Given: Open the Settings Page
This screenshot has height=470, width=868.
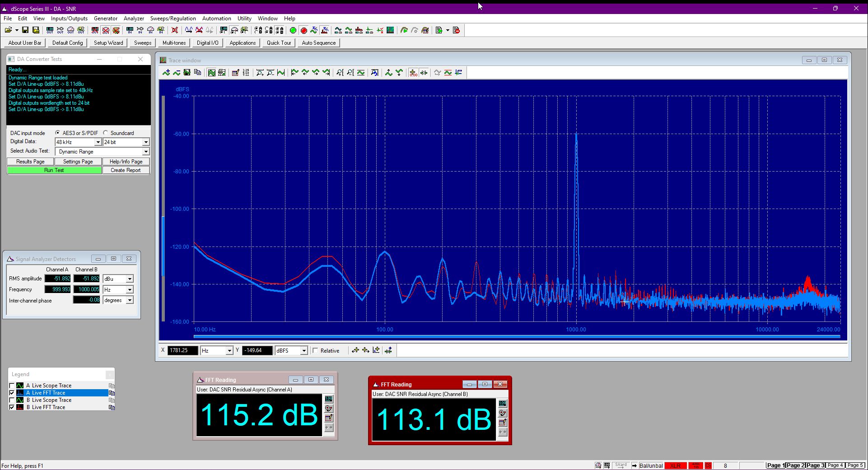Looking at the screenshot, I should click(x=78, y=162).
